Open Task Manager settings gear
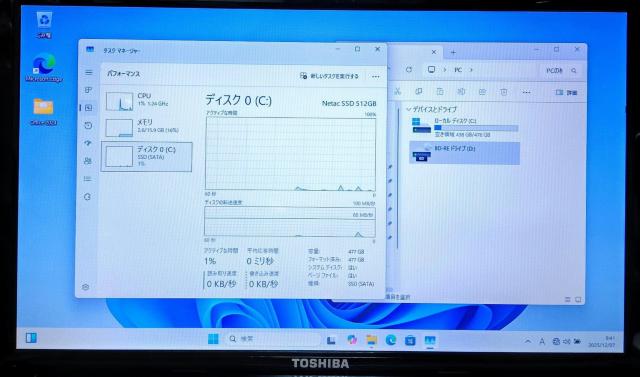 coord(85,287)
